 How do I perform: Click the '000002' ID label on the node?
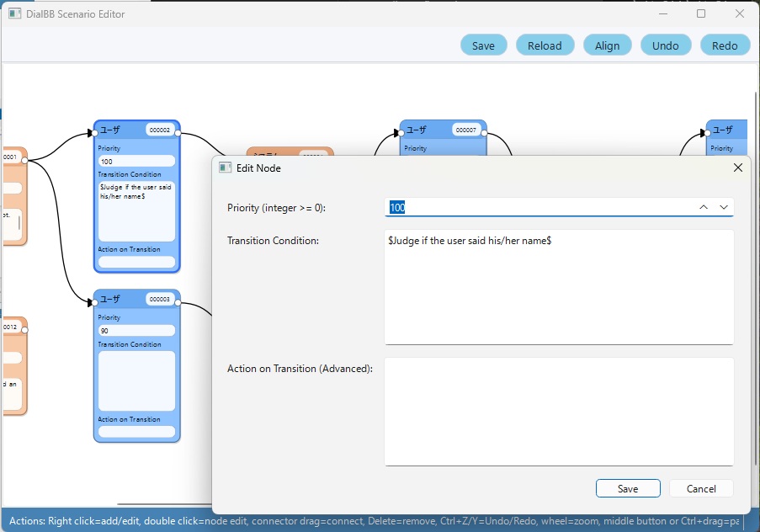(159, 130)
